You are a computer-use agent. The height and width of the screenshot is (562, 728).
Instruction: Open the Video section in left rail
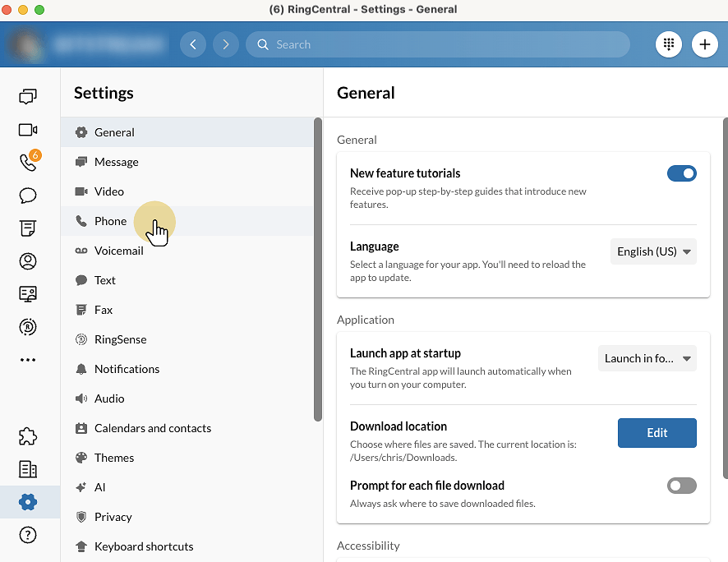click(28, 130)
